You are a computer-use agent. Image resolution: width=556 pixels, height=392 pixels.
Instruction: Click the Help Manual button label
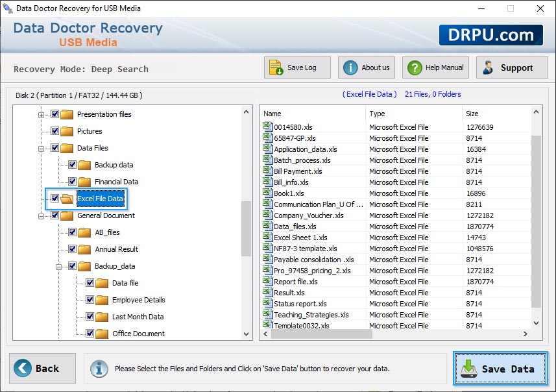444,67
